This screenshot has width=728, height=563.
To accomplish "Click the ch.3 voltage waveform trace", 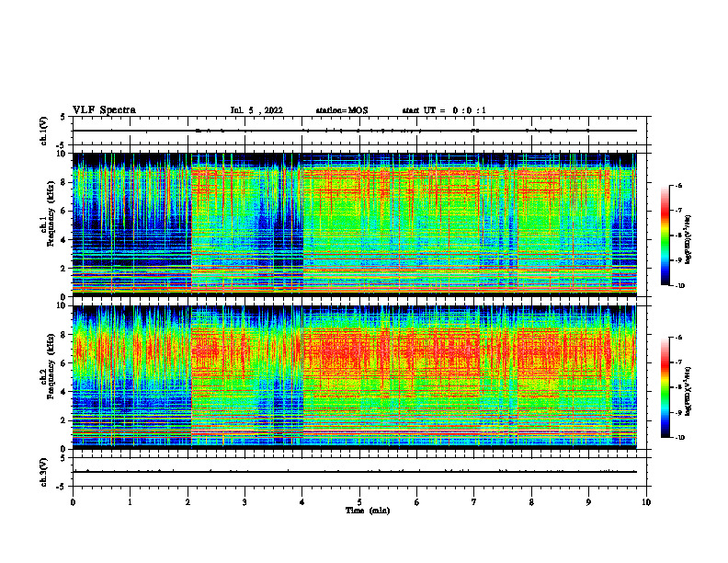I will (x=355, y=472).
